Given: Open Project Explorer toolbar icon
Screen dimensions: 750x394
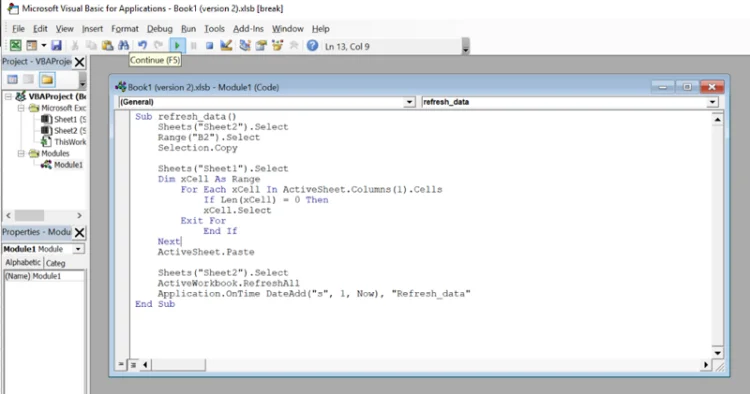Looking at the screenshot, I should pyautogui.click(x=245, y=45).
